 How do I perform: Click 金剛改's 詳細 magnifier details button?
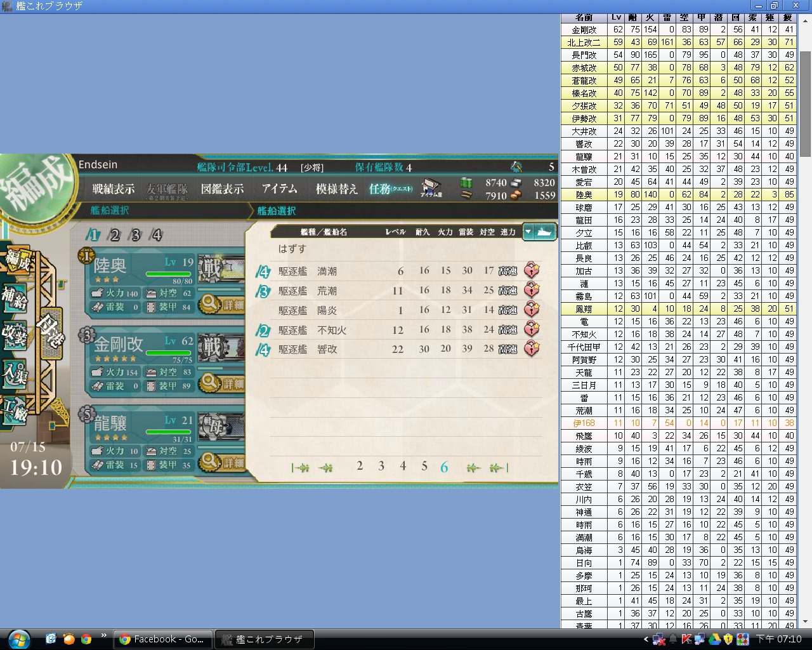tap(221, 383)
